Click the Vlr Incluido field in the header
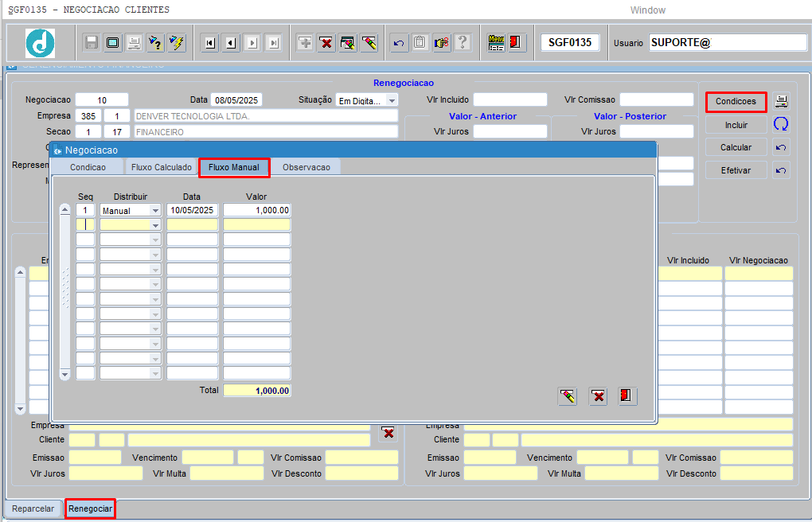 [x=509, y=100]
